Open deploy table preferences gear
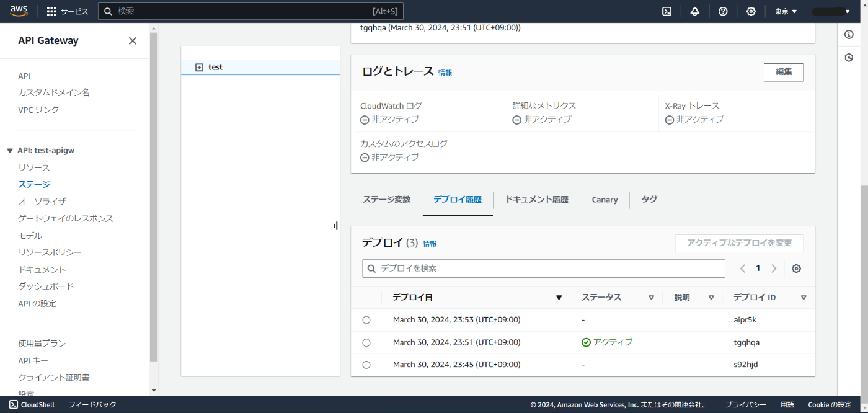The width and height of the screenshot is (868, 413). 797,269
